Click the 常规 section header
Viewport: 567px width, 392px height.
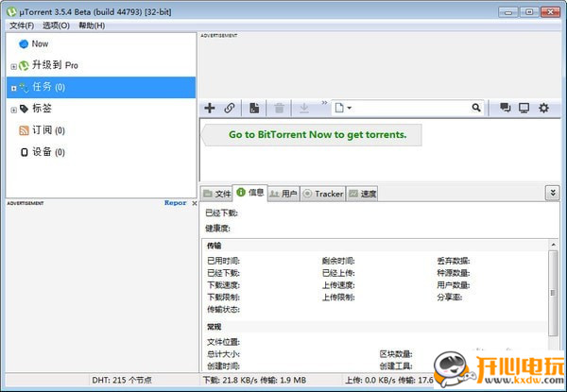[215, 327]
